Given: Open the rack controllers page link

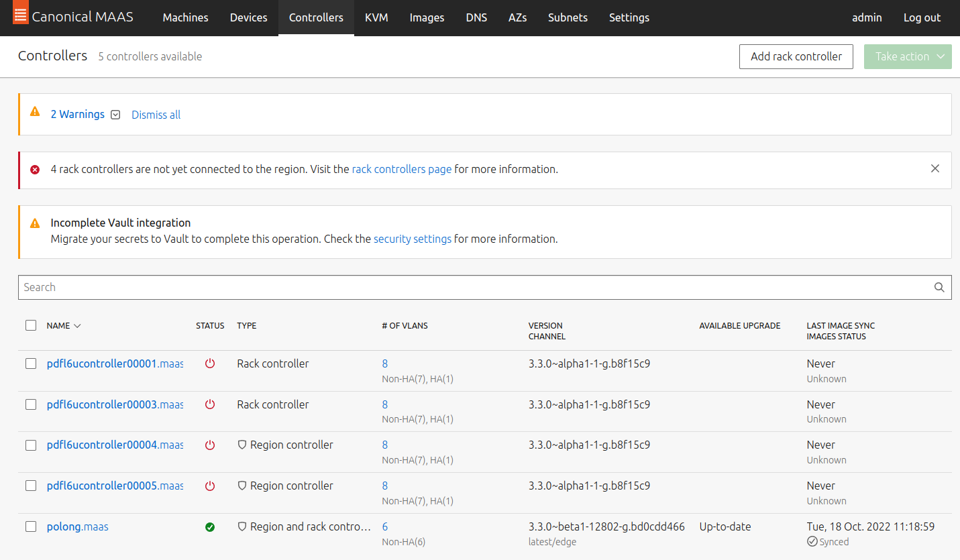Looking at the screenshot, I should point(401,169).
